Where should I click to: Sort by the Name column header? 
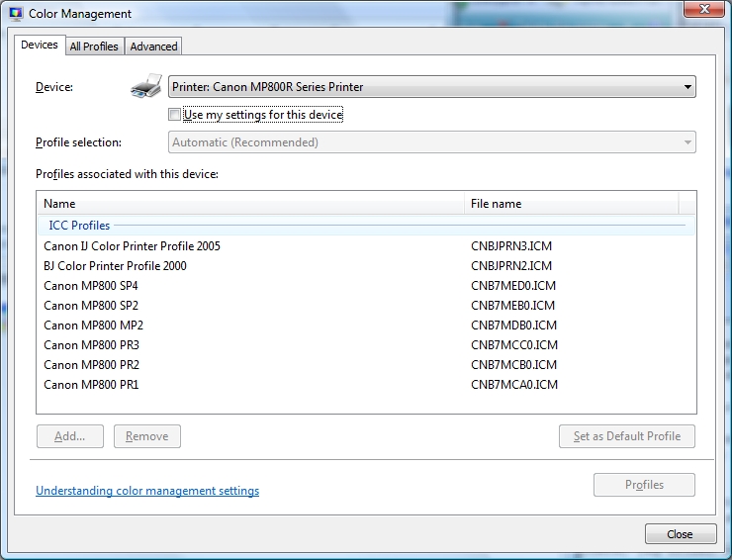(x=250, y=204)
